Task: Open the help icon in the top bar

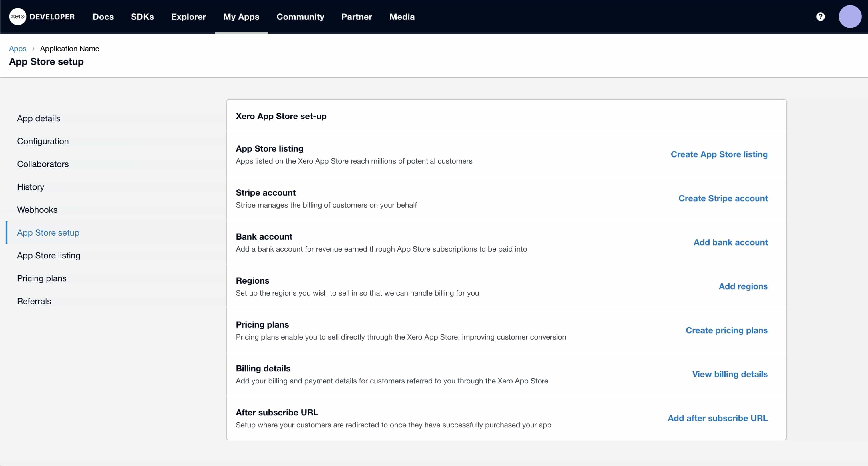Action: tap(821, 17)
